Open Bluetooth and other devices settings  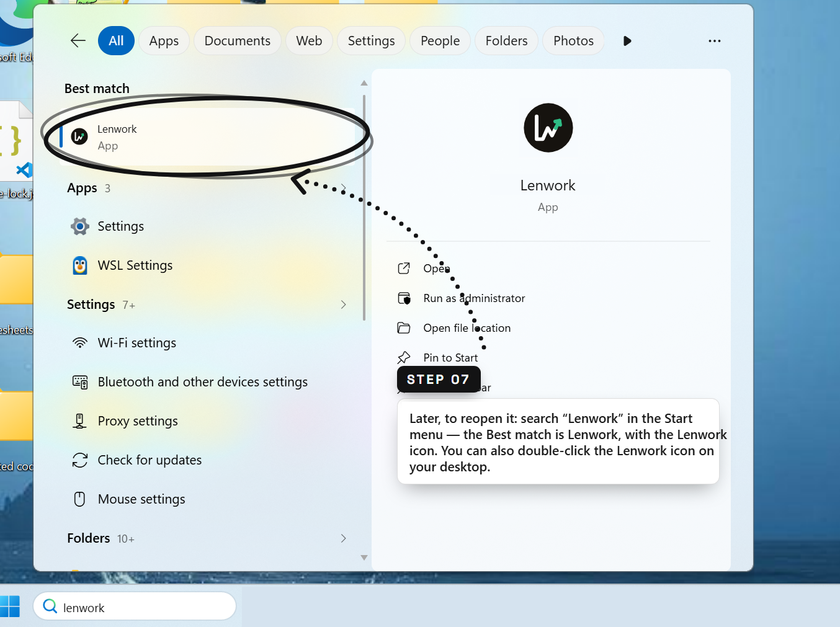coord(207,382)
